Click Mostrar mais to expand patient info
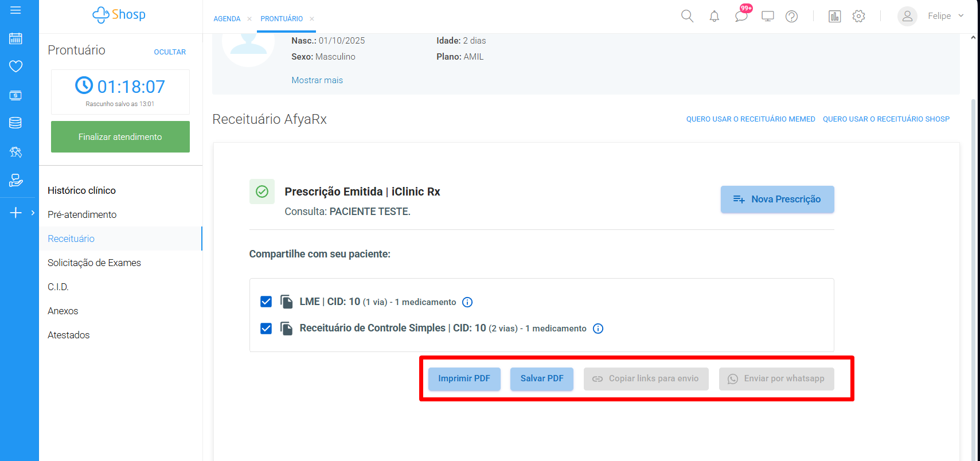This screenshot has width=980, height=461. pyautogui.click(x=317, y=80)
